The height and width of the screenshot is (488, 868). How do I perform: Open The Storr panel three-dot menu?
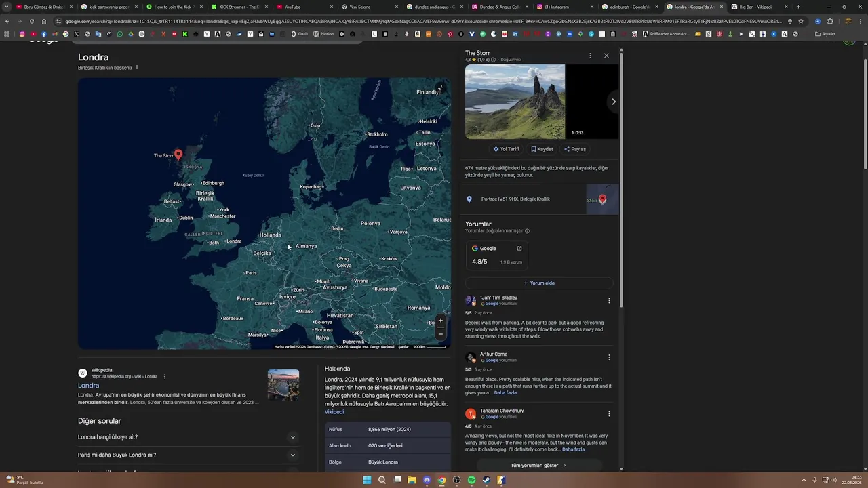590,56
